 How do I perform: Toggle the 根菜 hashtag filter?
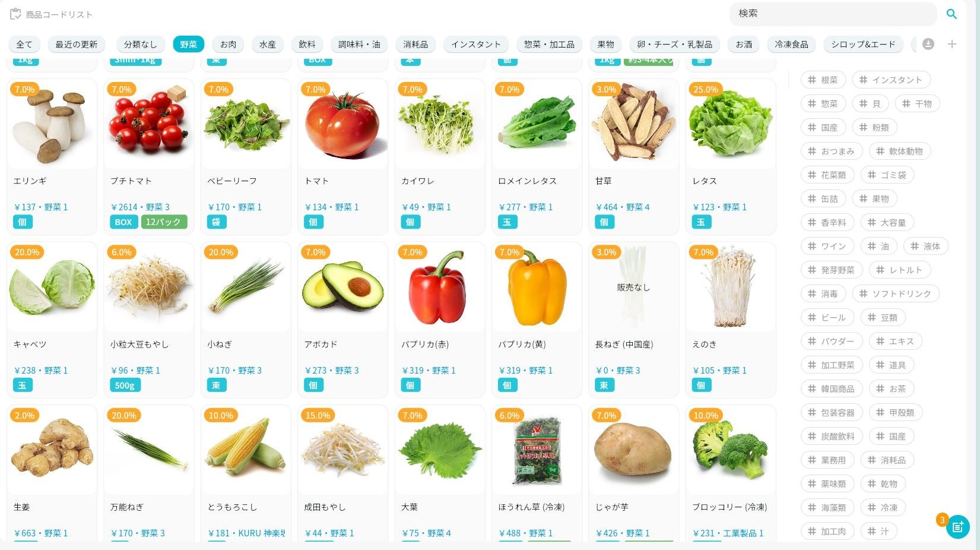pos(823,80)
